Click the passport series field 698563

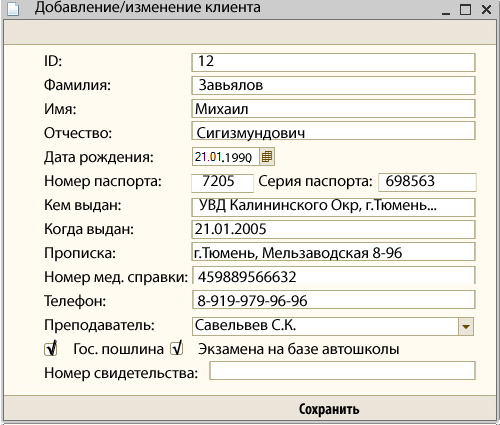click(427, 182)
